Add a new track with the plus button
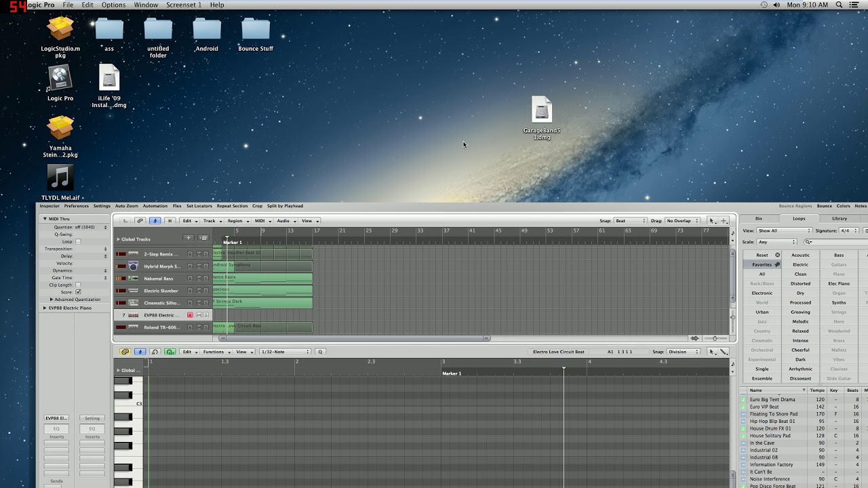 click(x=189, y=238)
